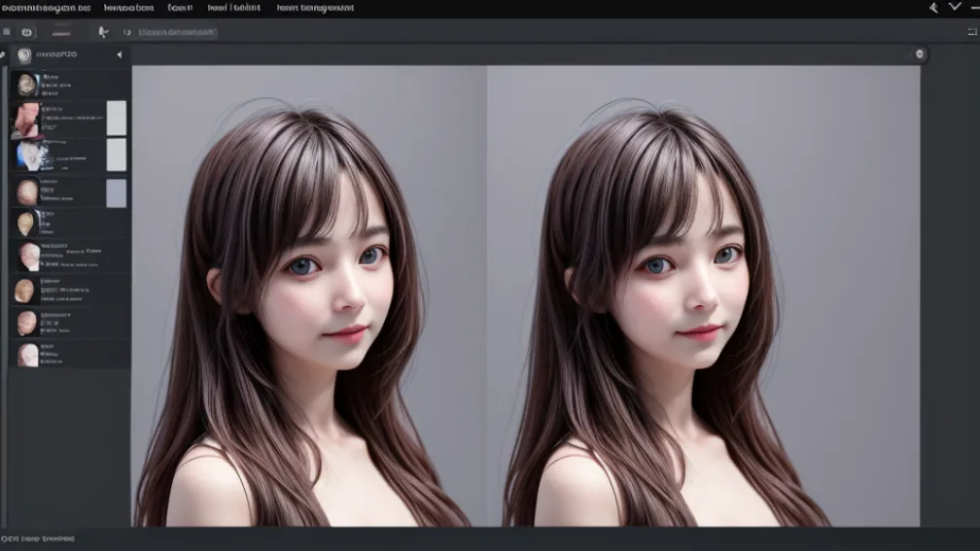Click the small round button above the right image
Screen dimensions: 980x551
click(920, 54)
